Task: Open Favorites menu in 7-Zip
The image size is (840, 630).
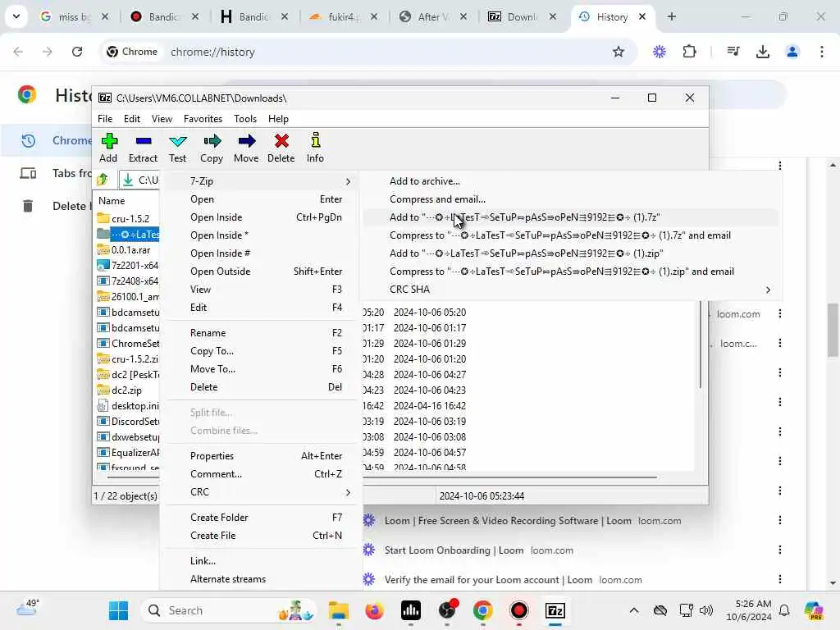Action: pyautogui.click(x=203, y=119)
